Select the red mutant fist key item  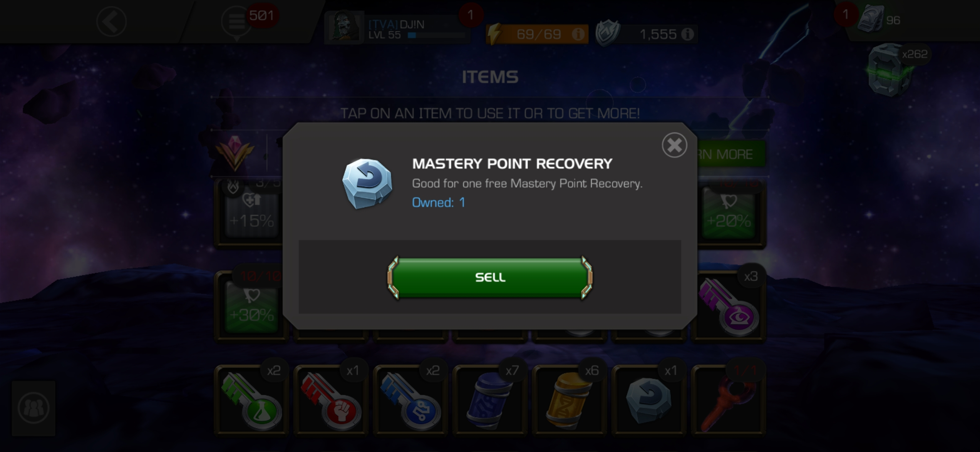pyautogui.click(x=331, y=401)
